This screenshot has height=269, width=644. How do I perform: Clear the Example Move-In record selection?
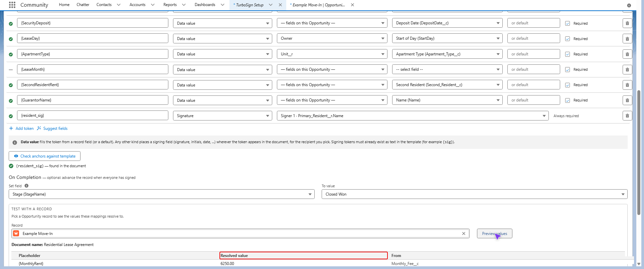(464, 234)
